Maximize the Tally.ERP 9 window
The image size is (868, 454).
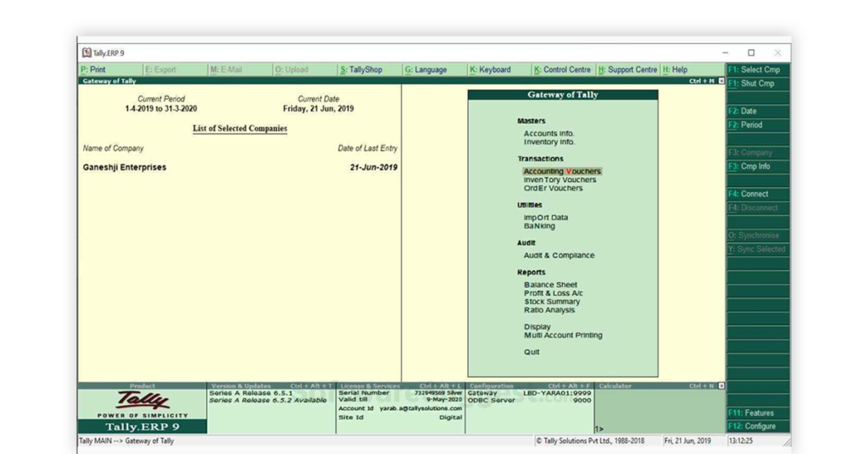pos(751,53)
